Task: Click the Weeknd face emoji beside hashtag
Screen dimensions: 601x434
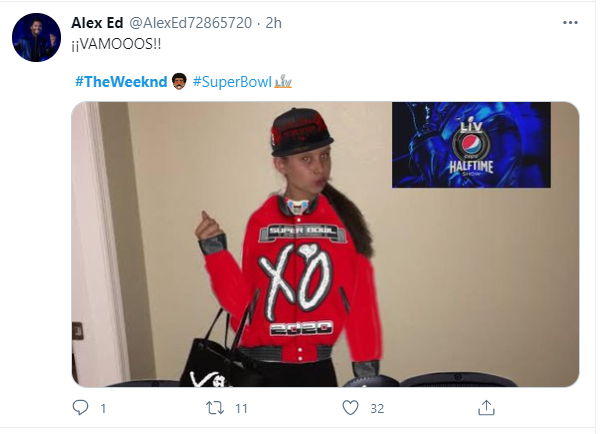Action: pyautogui.click(x=179, y=81)
